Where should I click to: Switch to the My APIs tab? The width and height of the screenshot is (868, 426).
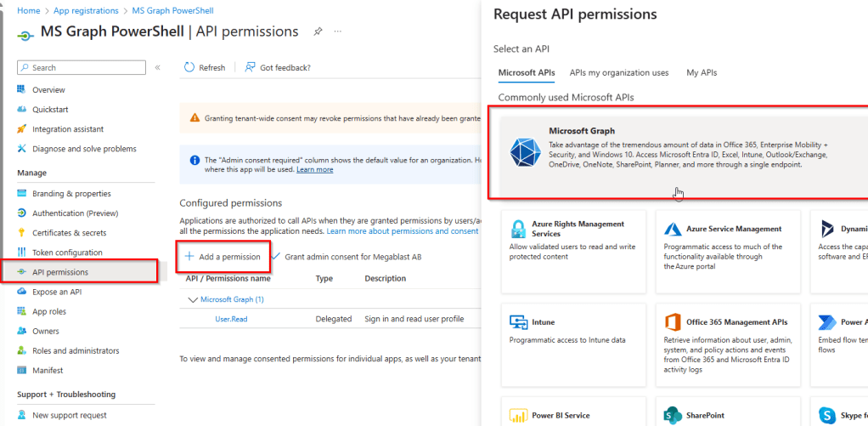(701, 73)
